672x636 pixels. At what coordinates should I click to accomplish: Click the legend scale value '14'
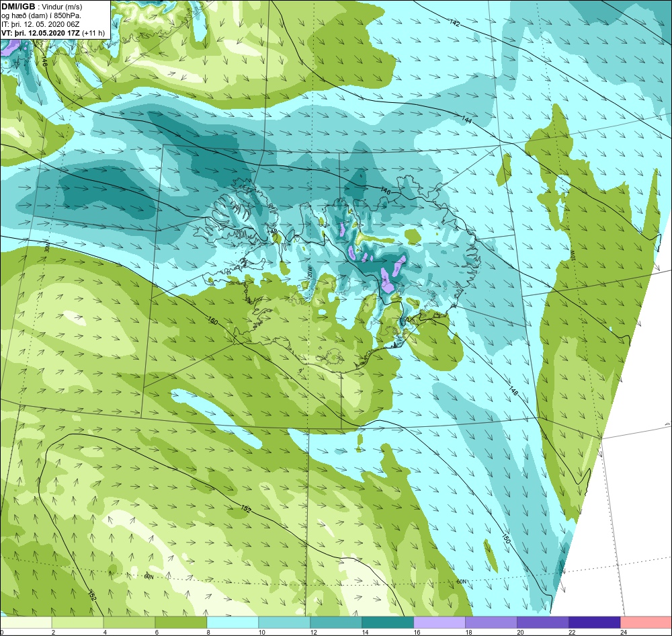click(365, 632)
